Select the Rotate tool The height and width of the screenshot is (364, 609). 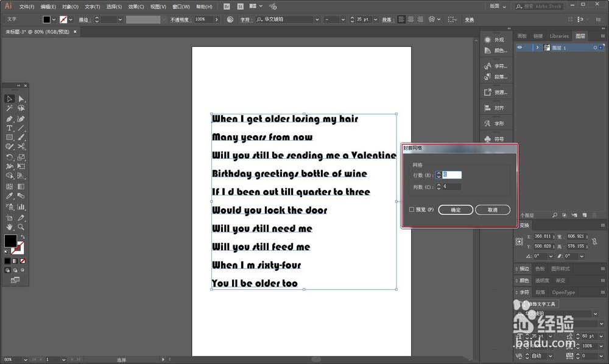tap(9, 157)
